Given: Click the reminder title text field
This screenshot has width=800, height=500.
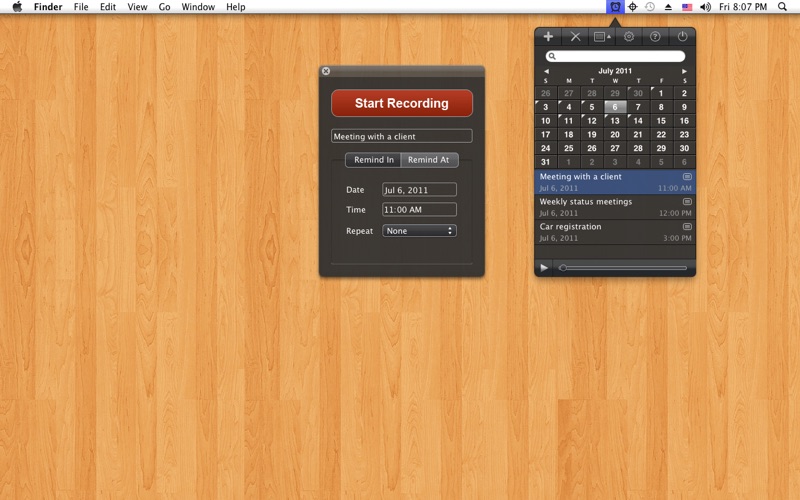Looking at the screenshot, I should (x=402, y=136).
